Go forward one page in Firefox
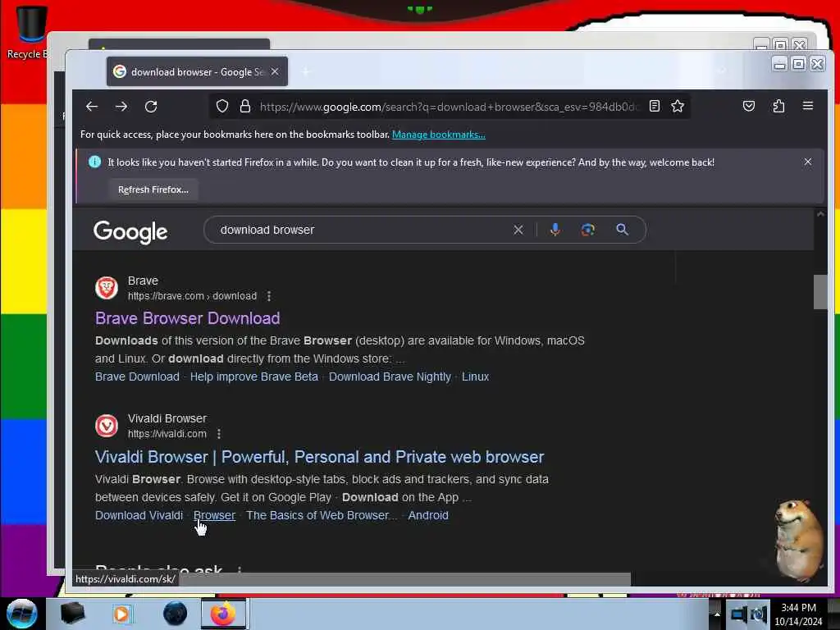 click(121, 107)
